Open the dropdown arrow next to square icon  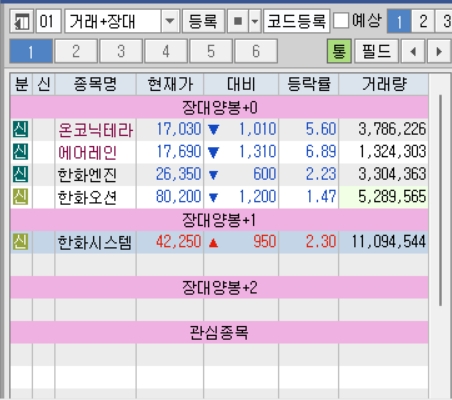[255, 22]
